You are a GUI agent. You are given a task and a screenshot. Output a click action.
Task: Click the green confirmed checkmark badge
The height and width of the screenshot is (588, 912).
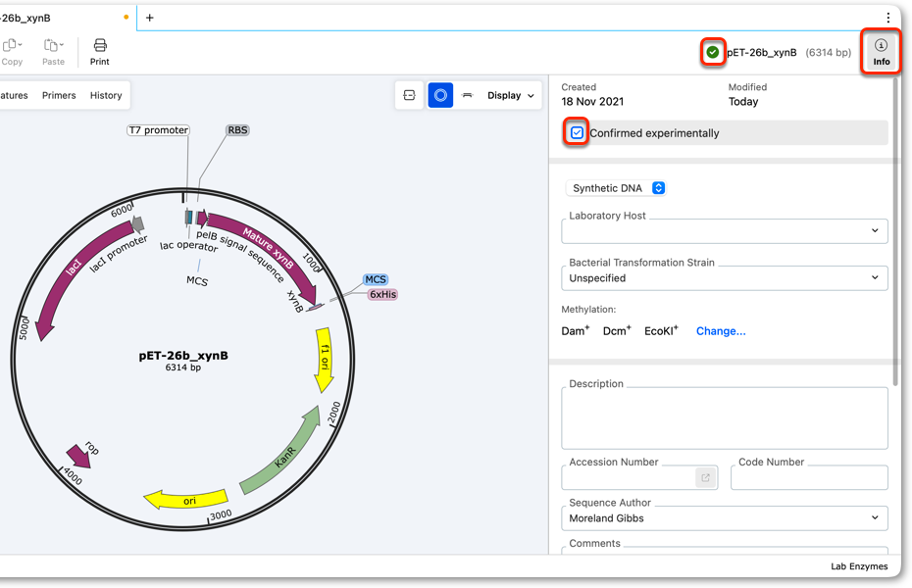pos(713,52)
